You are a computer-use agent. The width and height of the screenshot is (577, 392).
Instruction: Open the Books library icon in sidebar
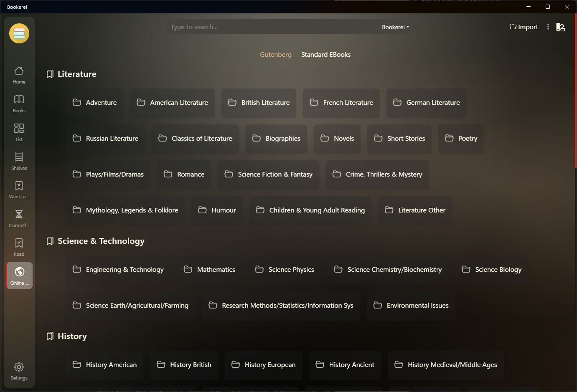click(x=19, y=103)
